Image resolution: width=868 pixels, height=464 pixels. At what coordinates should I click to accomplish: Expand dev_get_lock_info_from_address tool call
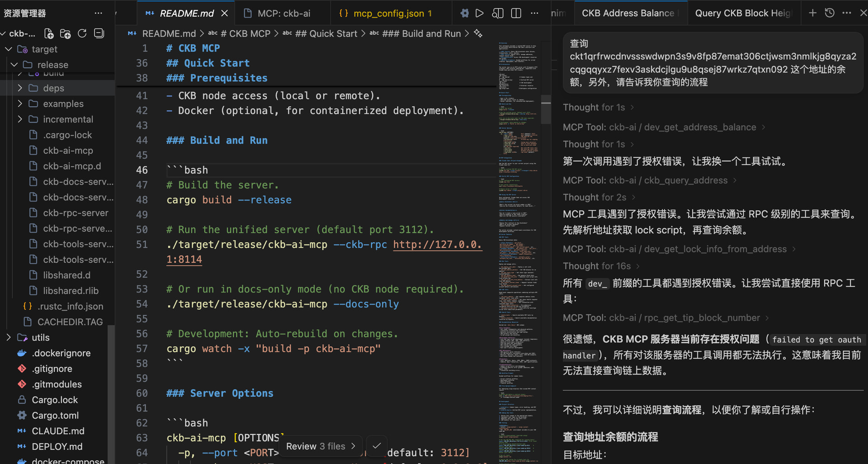pos(679,249)
